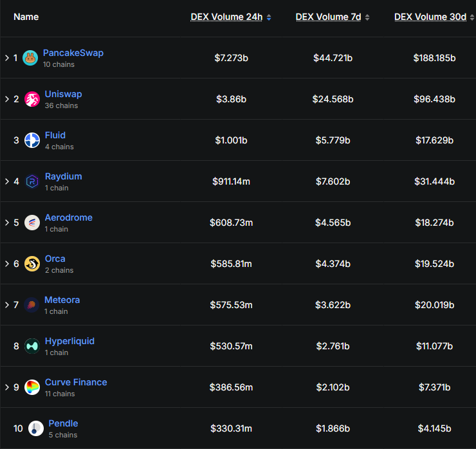This screenshot has height=449, width=476.
Task: Click PancakeSwap 30d volume $188.185b
Action: click(x=434, y=58)
